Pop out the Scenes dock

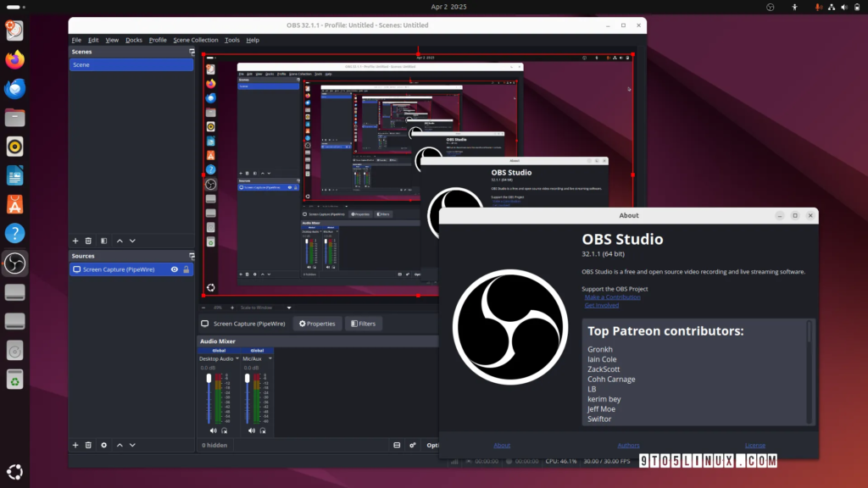pyautogui.click(x=192, y=52)
